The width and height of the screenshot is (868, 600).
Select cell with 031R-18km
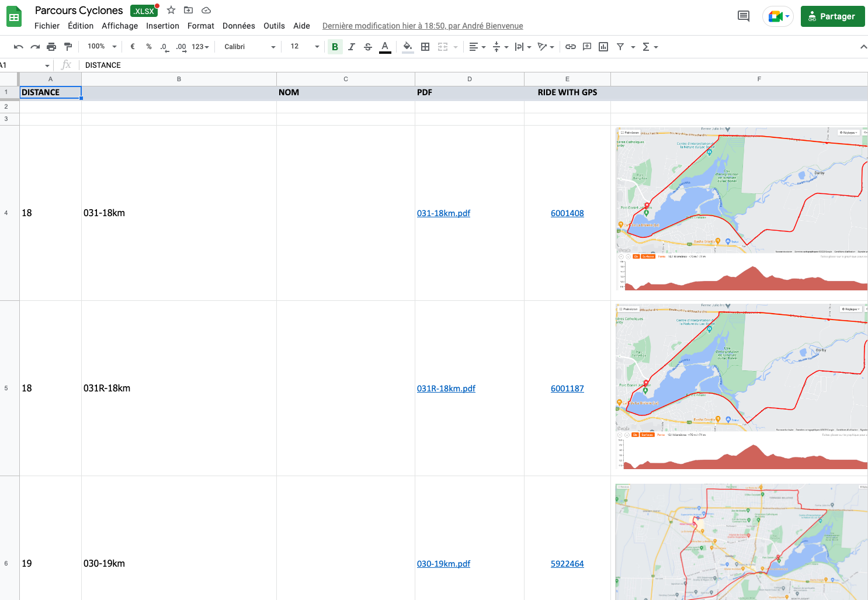tap(179, 389)
